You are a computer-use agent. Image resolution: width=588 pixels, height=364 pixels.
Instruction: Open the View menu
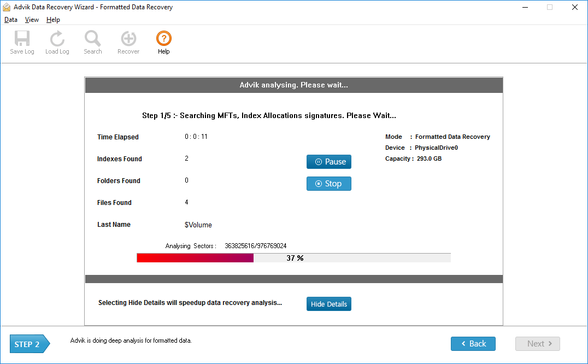(32, 19)
